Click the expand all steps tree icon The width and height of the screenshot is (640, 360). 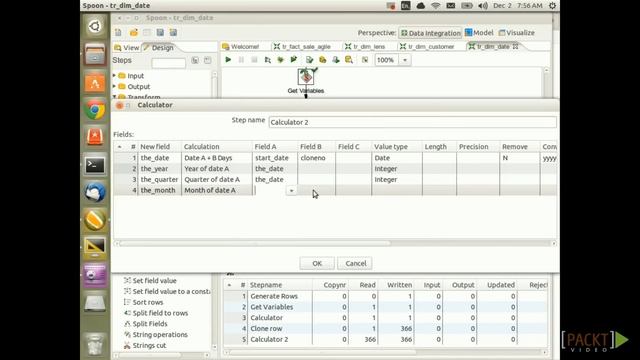(195, 60)
